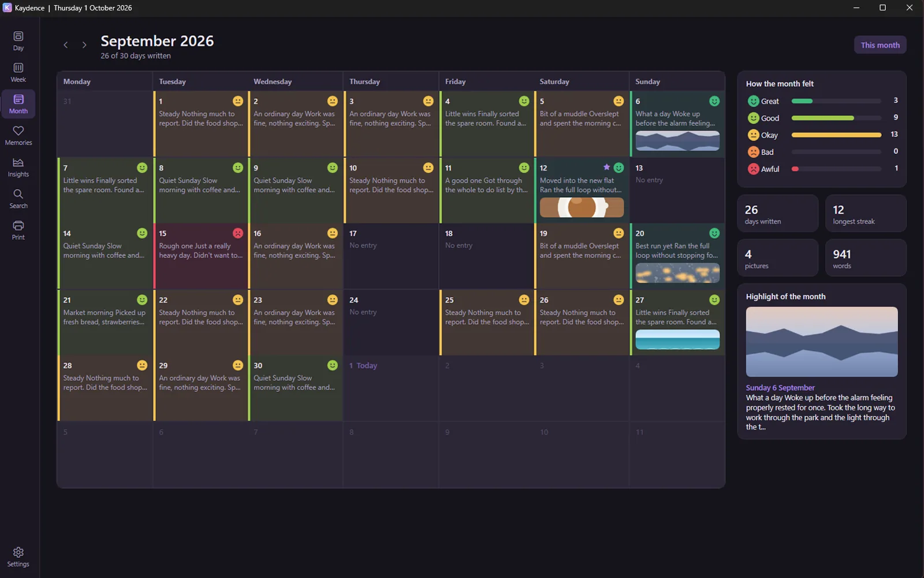Image resolution: width=924 pixels, height=578 pixels.
Task: Open the day 30 Quiet Sunday entry
Action: (x=295, y=388)
